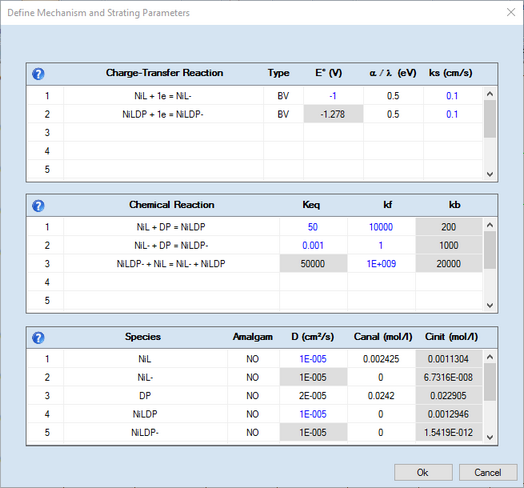Select chemical reaction NiL + DP = NiLDP
The height and width of the screenshot is (488, 524).
tap(171, 227)
